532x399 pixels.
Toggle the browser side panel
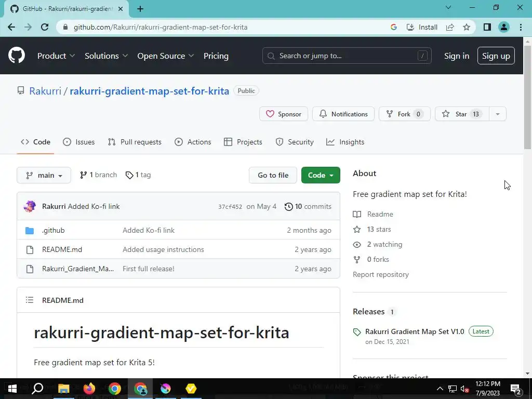487,27
